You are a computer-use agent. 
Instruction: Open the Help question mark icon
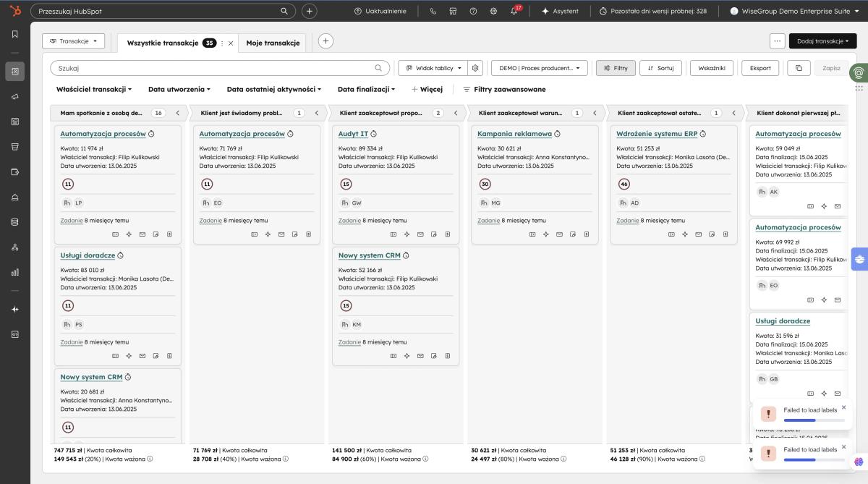(473, 11)
